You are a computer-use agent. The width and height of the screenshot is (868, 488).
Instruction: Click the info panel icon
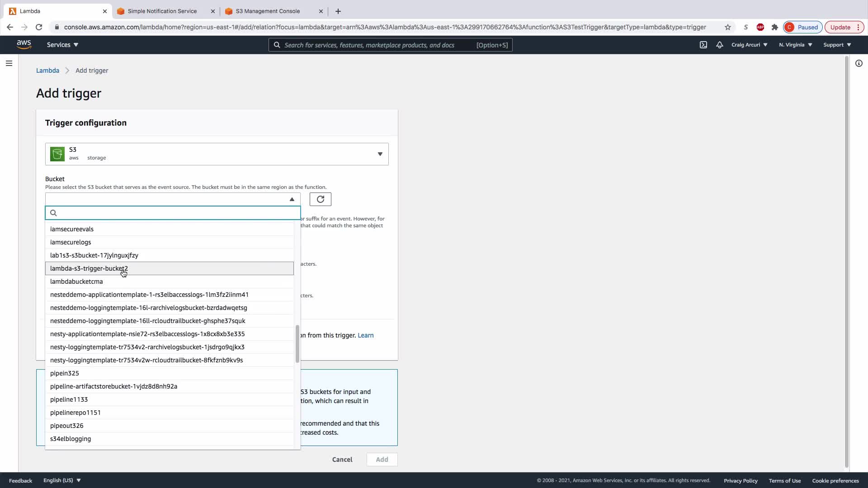click(859, 63)
